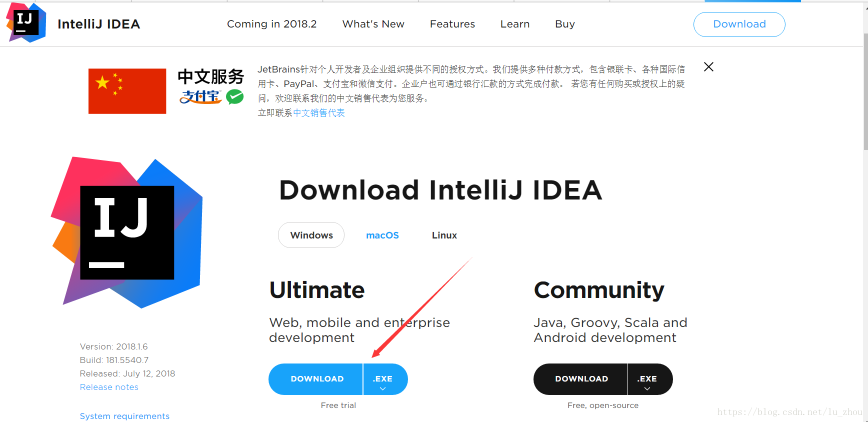Click the Free, open-source caption
The width and height of the screenshot is (868, 422).
point(603,405)
